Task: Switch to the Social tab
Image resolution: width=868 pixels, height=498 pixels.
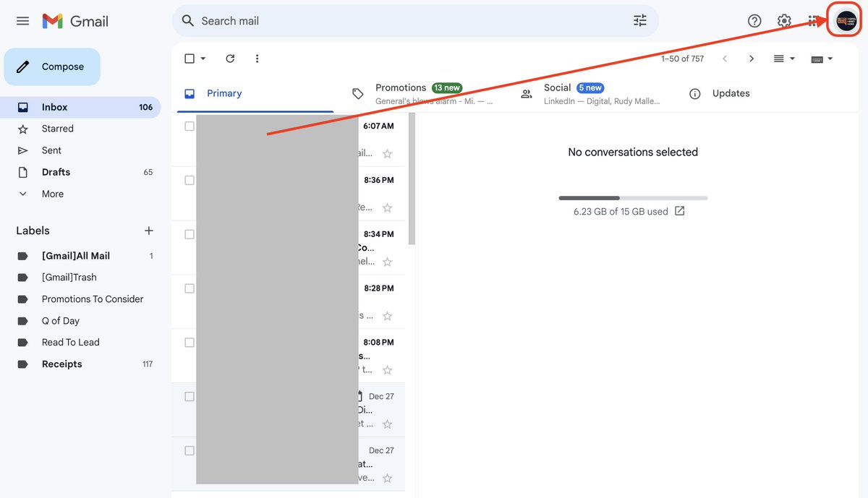Action: click(593, 94)
